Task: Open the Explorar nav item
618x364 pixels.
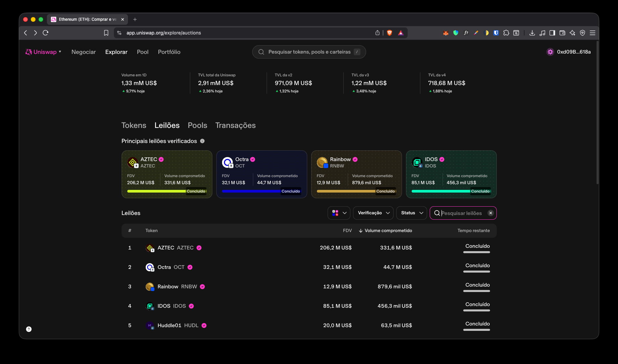Action: [116, 52]
